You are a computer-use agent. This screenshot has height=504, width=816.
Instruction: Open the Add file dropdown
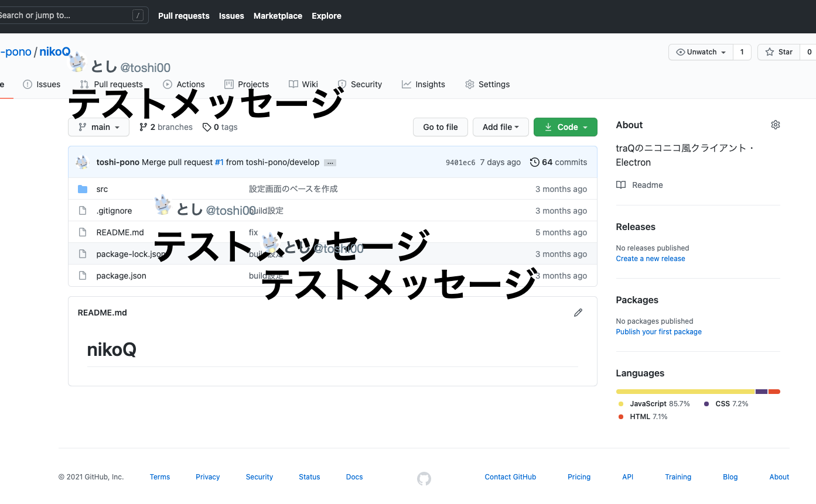[x=500, y=127]
